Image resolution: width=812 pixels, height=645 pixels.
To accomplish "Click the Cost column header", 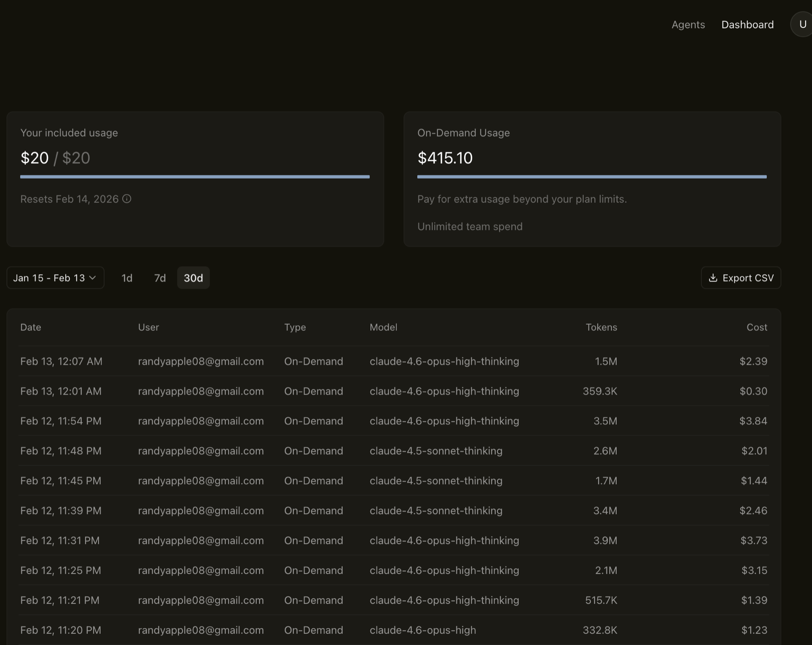I will pyautogui.click(x=757, y=327).
